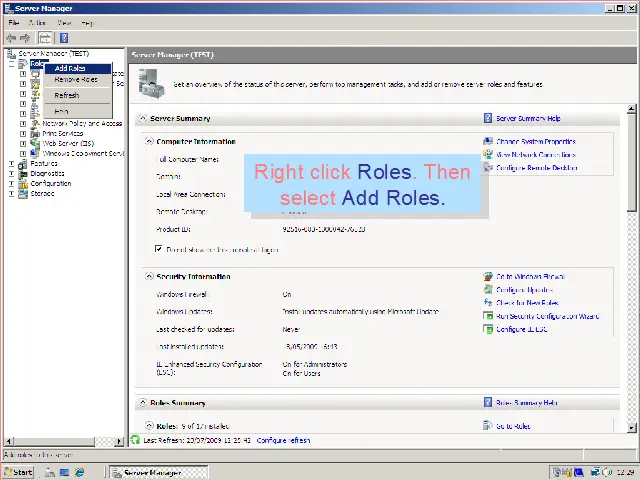Click Configure Remote Desktop link
640x480 pixels.
537,168
